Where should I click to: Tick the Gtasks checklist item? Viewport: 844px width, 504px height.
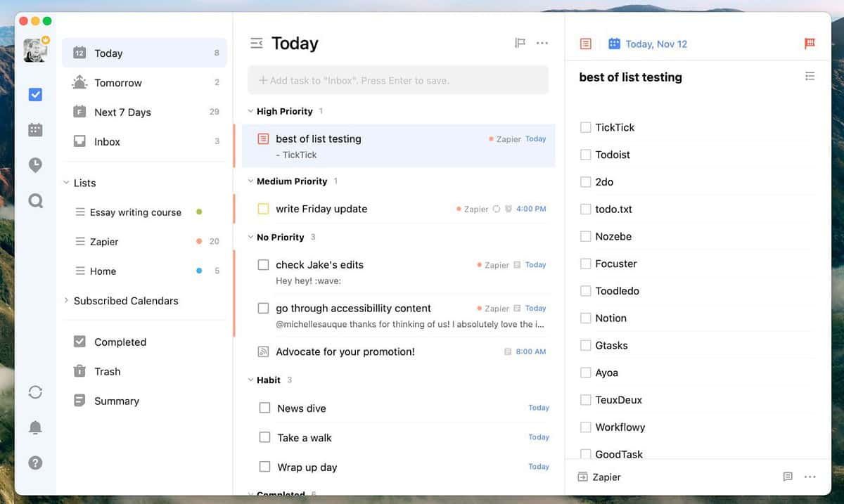(x=585, y=345)
